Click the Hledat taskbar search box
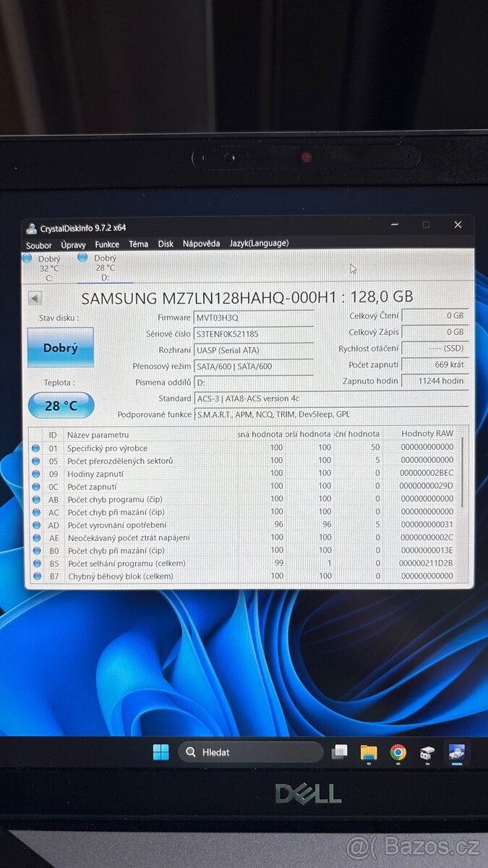Viewport: 488px width, 868px height. point(251,752)
